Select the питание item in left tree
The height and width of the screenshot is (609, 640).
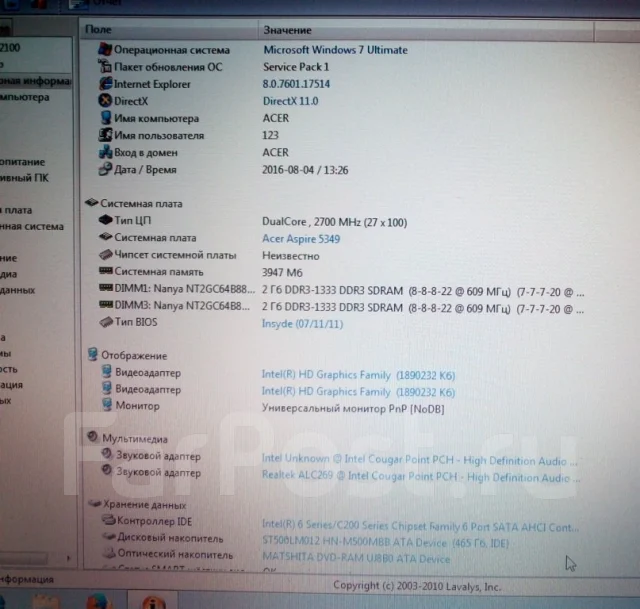(22, 162)
